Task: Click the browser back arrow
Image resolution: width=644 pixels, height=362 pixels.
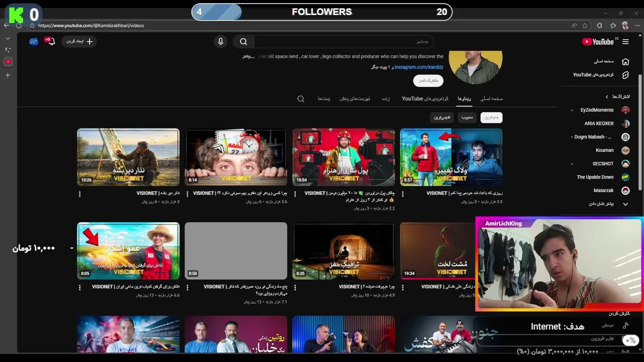Action: 7,25
